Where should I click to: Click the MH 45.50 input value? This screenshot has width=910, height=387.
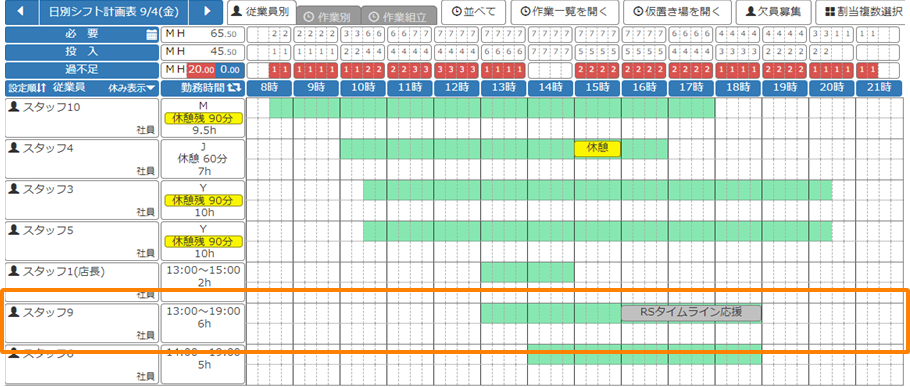202,52
